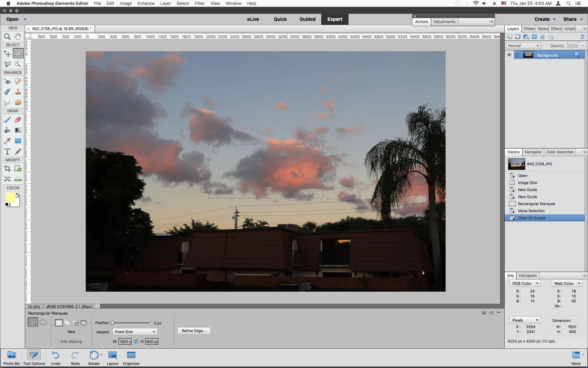Select the Hand tool

(x=18, y=36)
